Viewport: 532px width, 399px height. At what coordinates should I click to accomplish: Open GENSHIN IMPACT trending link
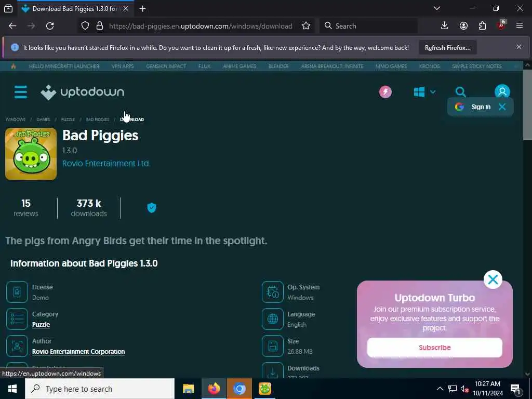pos(166,66)
